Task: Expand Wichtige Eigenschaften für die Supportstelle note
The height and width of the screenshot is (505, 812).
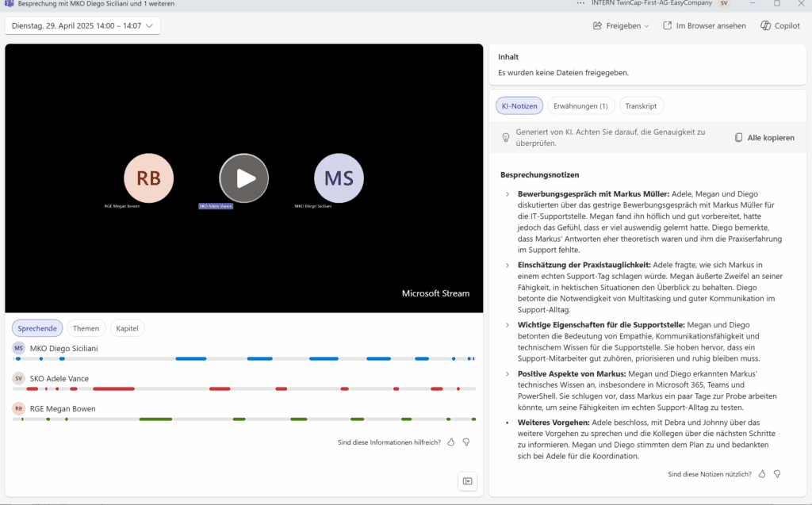Action: point(507,325)
